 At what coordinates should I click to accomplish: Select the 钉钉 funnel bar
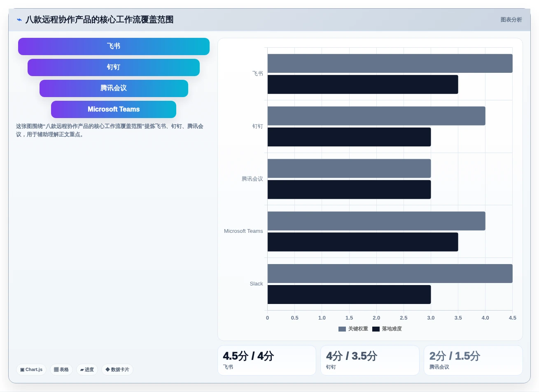coord(114,67)
